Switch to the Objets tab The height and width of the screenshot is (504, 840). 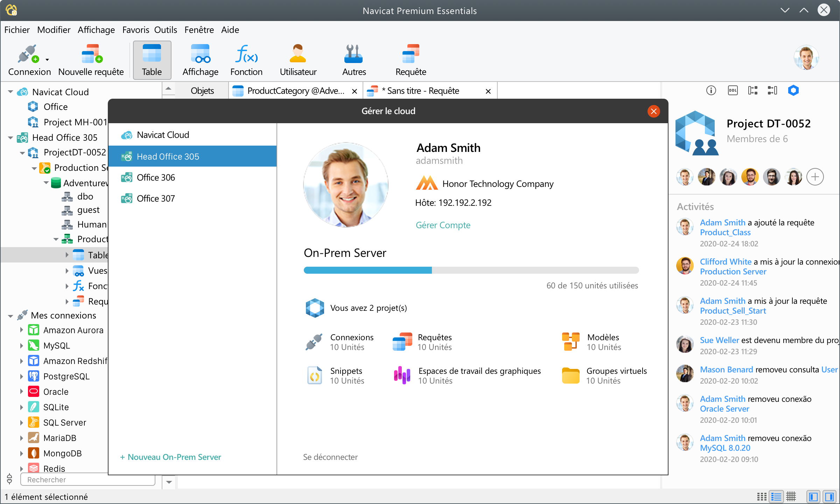tap(202, 91)
